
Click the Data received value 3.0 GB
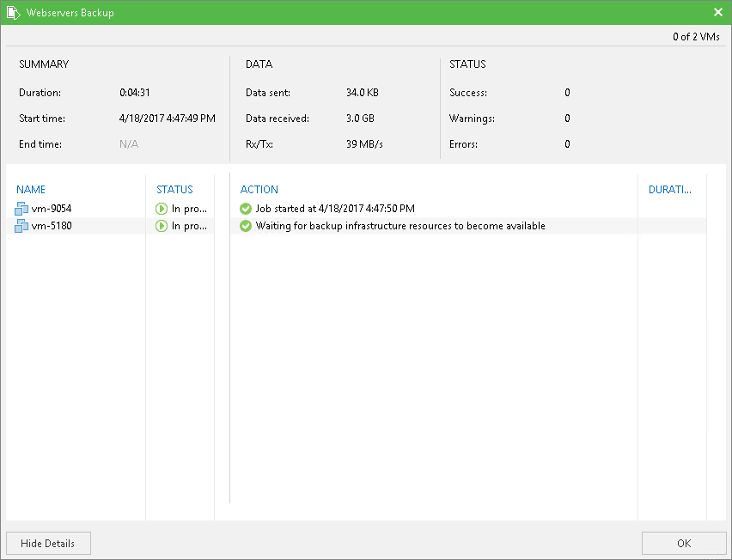pyautogui.click(x=360, y=118)
